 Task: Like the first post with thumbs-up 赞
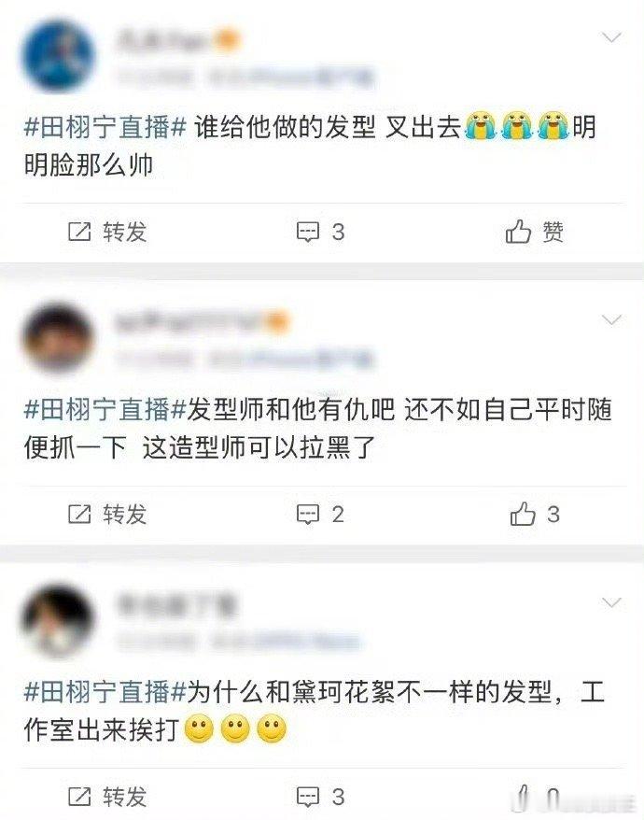519,231
